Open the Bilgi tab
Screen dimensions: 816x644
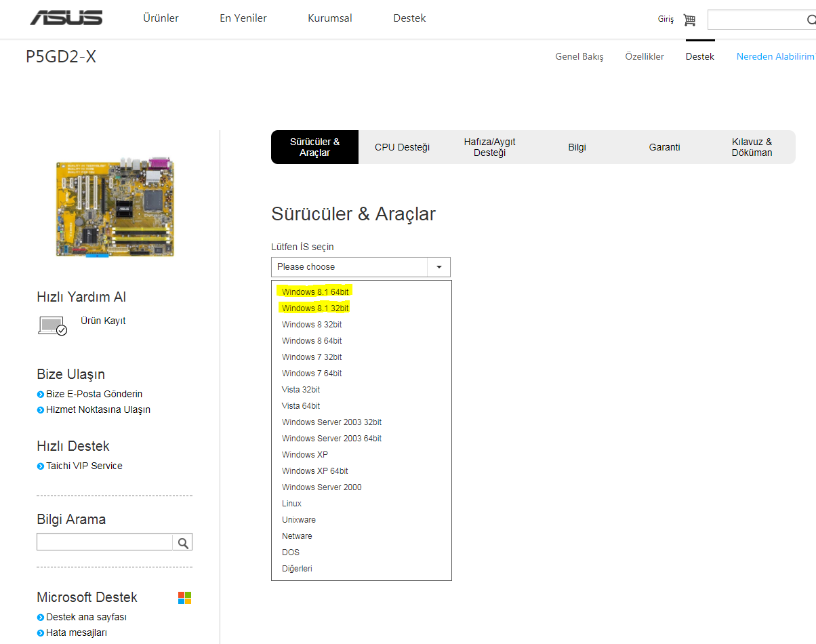click(x=577, y=147)
